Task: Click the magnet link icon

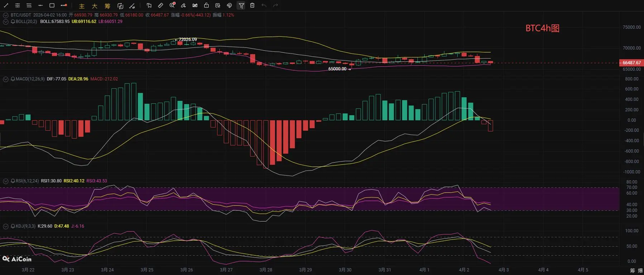Action: coord(229,5)
